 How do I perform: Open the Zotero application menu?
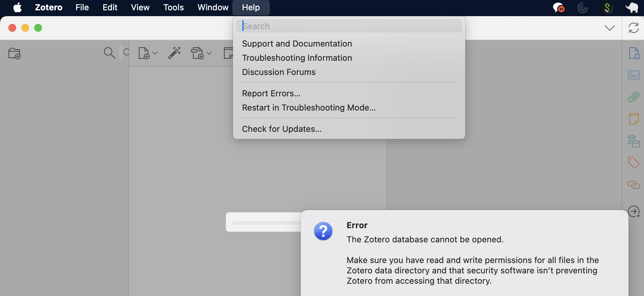pyautogui.click(x=49, y=7)
